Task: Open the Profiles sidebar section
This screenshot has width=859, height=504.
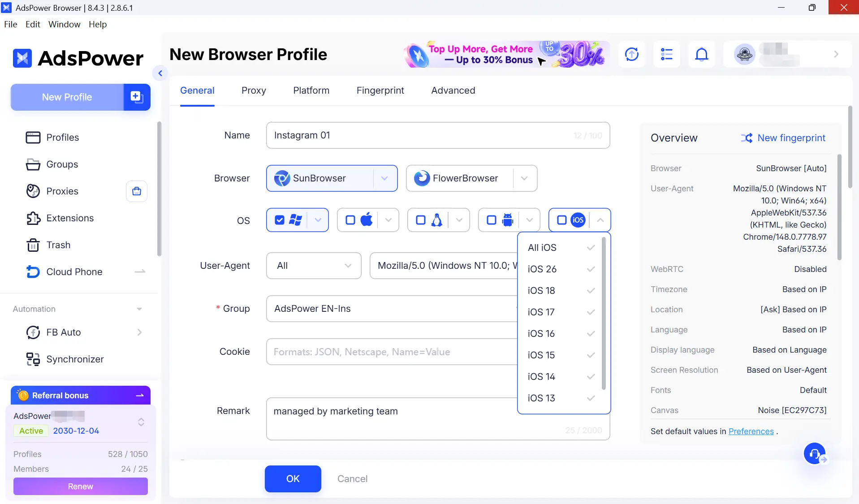Action: (63, 138)
